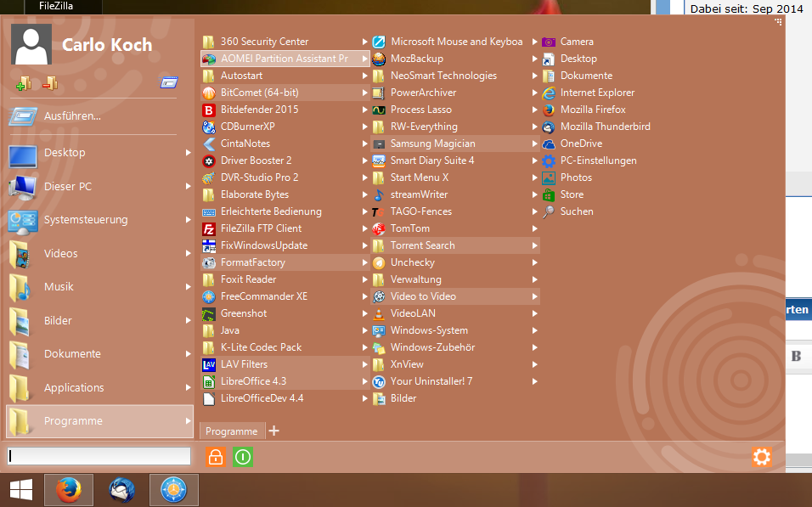Screen dimensions: 812x507
Task: Click the CDBurnerXP disc icon
Action: (x=209, y=127)
